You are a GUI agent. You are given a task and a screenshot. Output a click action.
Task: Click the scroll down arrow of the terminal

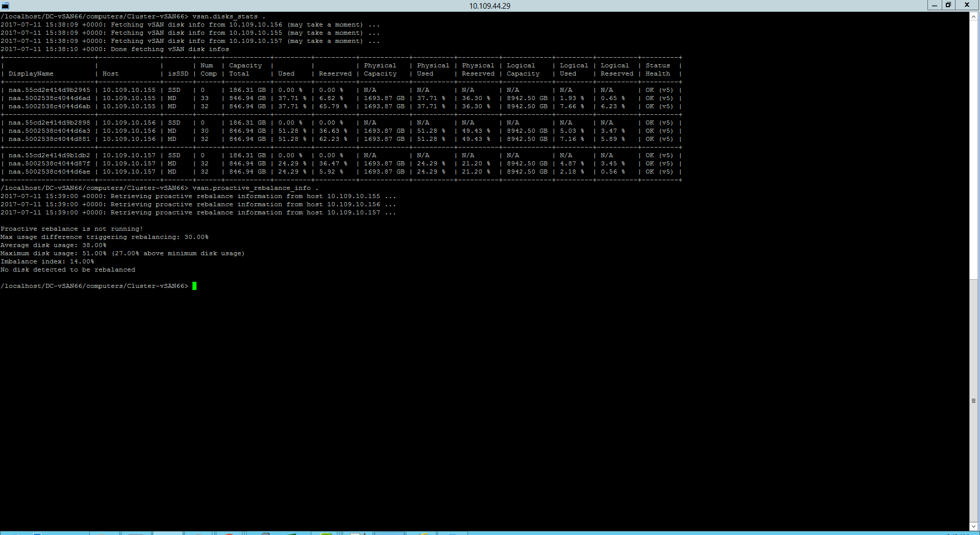[x=974, y=526]
